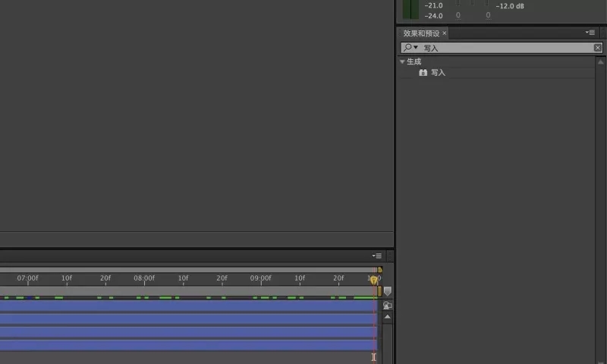Select the 写入 effect preset
This screenshot has height=364, width=607.
pyautogui.click(x=438, y=73)
